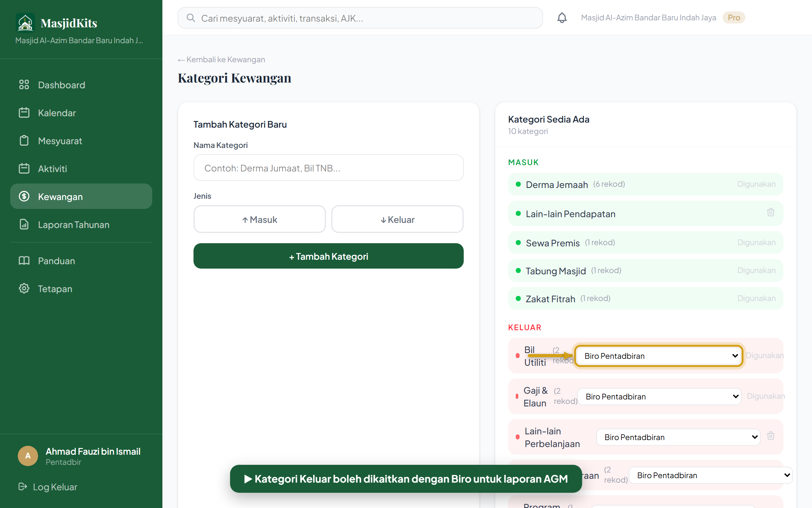Open the Biro dropdown in the row partly hidden by the banner

pos(711,475)
